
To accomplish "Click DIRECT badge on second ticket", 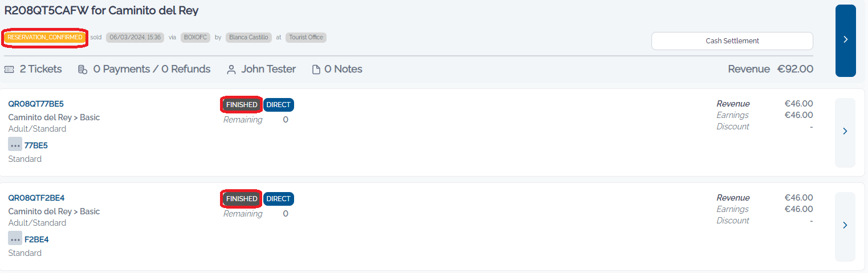I will click(279, 198).
